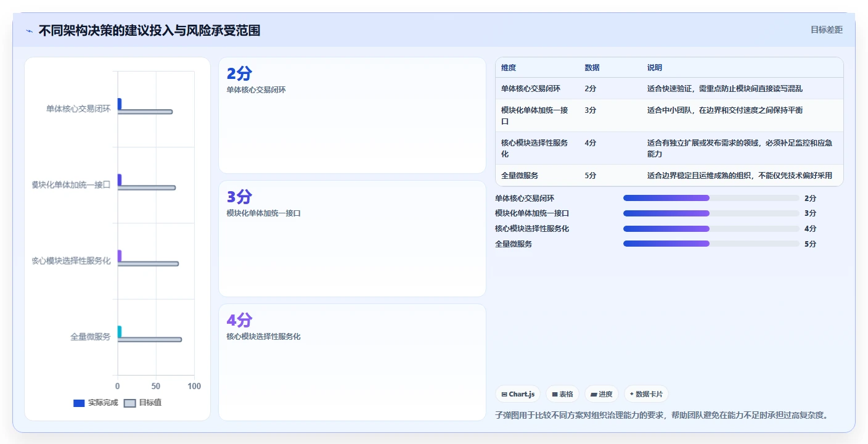Click the 说明 table column header

(x=655, y=68)
